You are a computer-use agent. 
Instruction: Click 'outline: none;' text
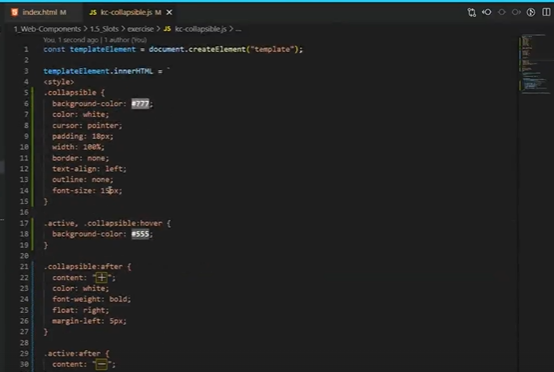click(83, 180)
